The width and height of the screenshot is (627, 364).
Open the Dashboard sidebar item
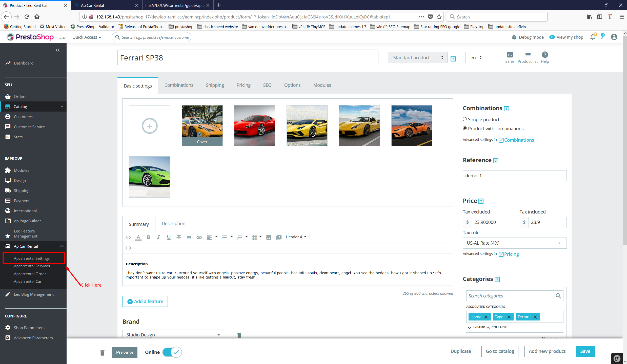(23, 63)
